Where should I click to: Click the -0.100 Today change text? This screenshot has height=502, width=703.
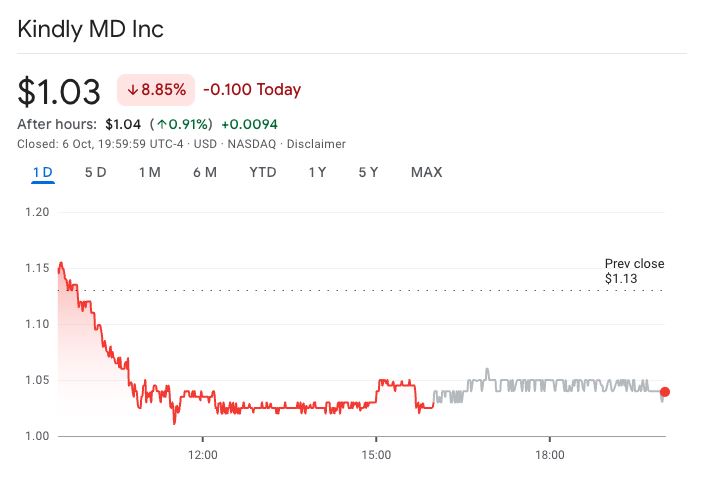coord(252,90)
